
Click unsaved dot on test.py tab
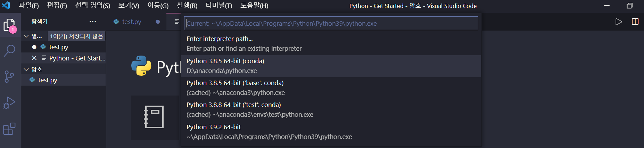(158, 22)
